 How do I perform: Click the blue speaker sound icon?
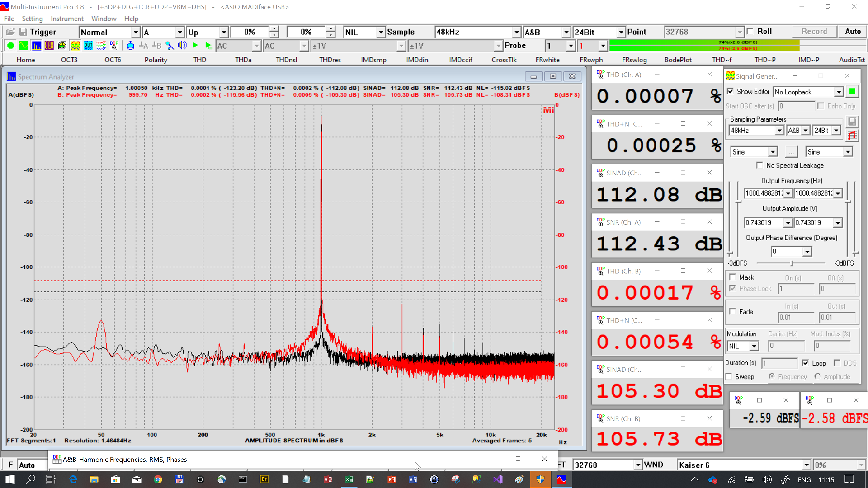coord(182,46)
